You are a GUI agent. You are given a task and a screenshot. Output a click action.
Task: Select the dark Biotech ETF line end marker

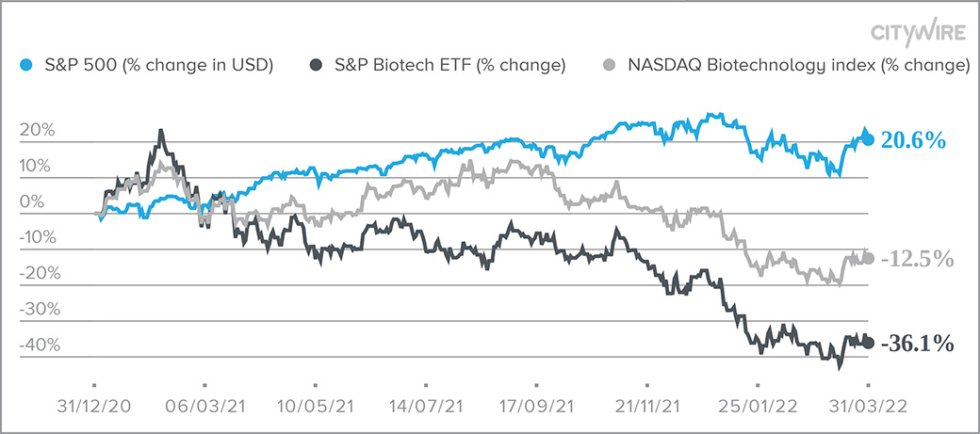click(868, 343)
